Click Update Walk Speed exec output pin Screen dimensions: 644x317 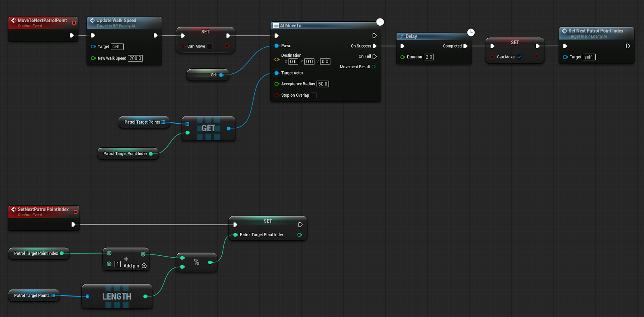(155, 35)
